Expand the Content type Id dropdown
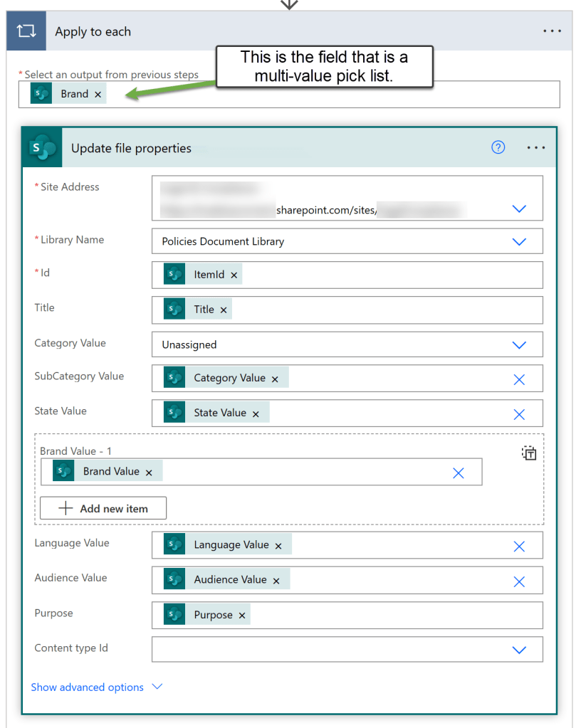 [519, 650]
